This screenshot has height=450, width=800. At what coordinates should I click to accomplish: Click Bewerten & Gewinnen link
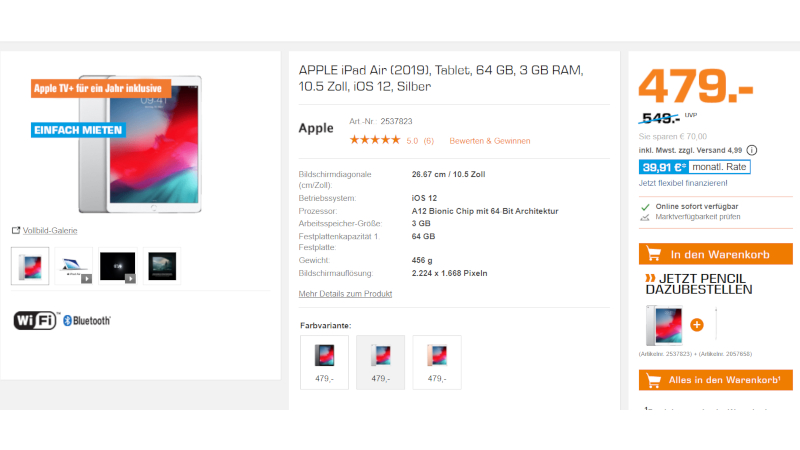click(x=490, y=141)
